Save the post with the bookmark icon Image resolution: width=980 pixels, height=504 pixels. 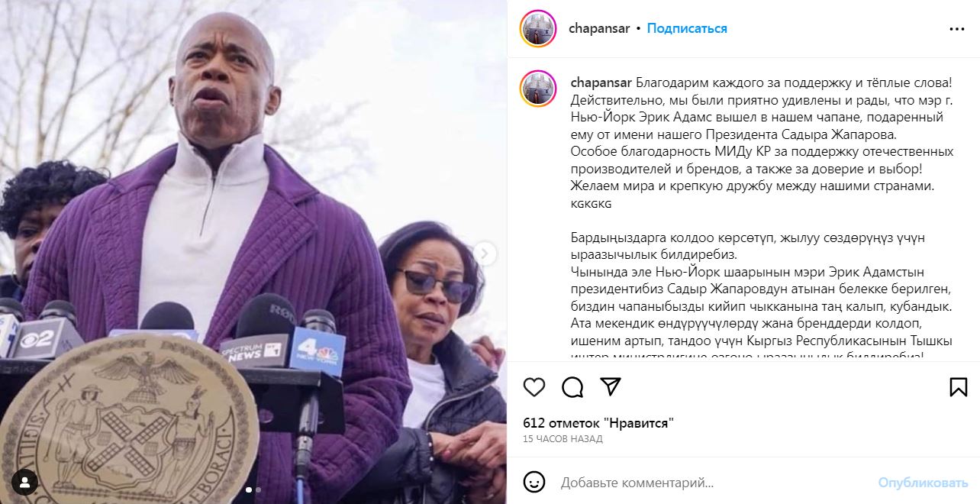click(958, 387)
